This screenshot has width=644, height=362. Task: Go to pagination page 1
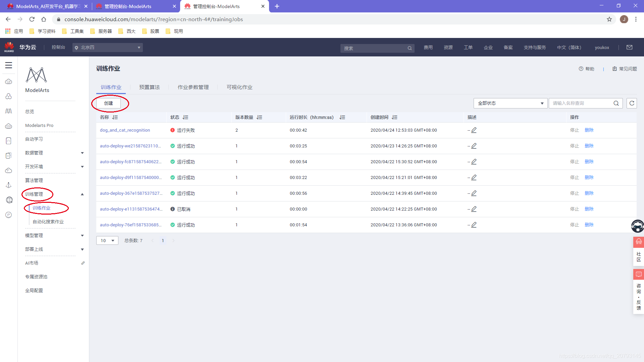[163, 240]
